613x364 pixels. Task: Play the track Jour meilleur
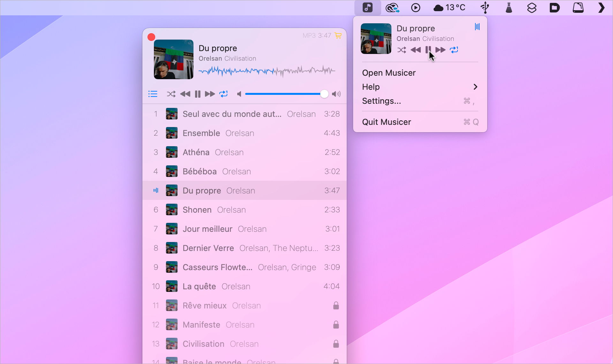[245, 229]
